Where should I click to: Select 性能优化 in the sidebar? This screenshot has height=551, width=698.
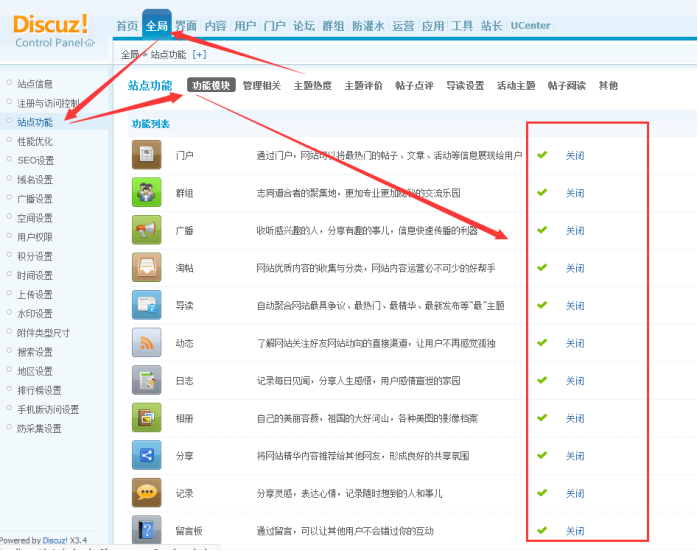[x=35, y=142]
